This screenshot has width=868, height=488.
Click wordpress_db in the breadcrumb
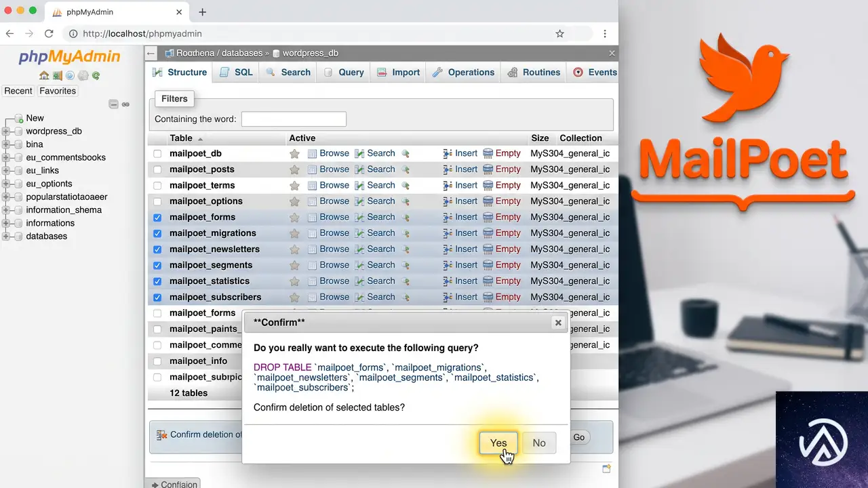(310, 53)
